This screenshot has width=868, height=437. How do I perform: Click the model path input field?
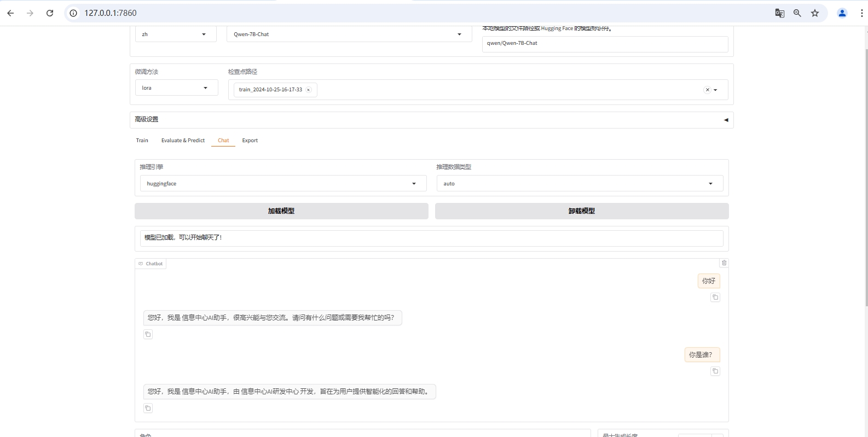pyautogui.click(x=604, y=44)
